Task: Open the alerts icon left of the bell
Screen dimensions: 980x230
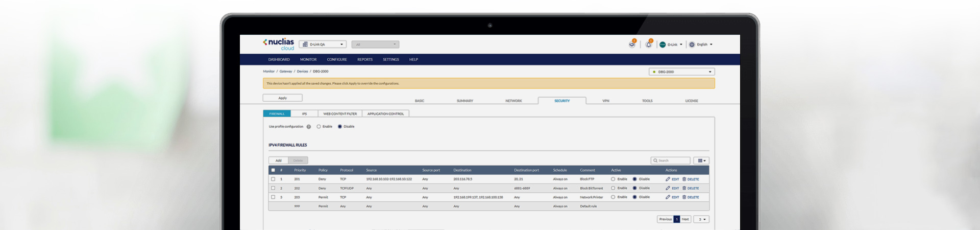Action: 632,44
